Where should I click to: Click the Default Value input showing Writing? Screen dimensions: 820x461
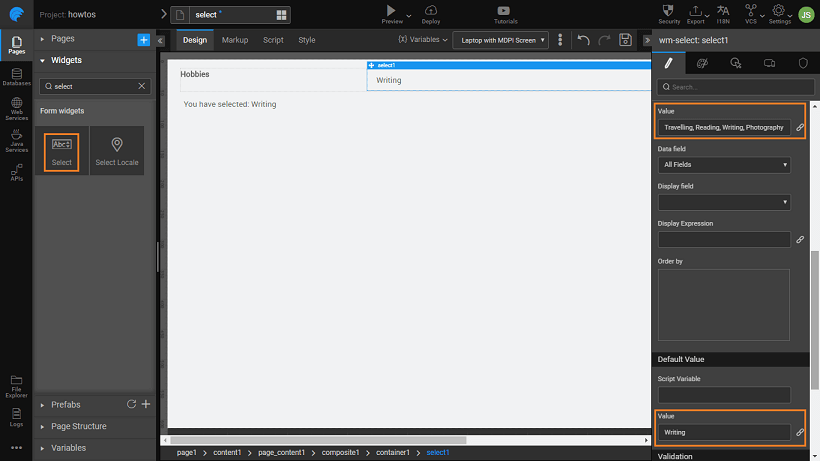(x=724, y=433)
